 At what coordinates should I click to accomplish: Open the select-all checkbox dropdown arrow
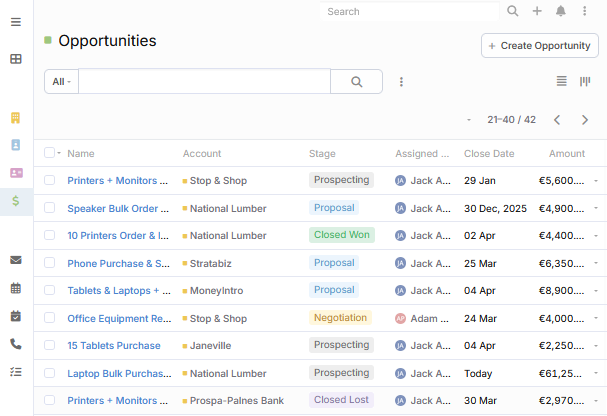click(59, 153)
